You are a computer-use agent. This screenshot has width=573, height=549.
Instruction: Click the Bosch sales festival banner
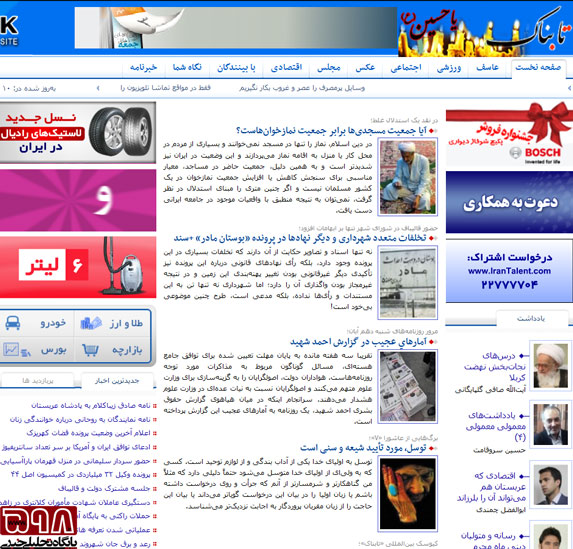pyautogui.click(x=509, y=135)
